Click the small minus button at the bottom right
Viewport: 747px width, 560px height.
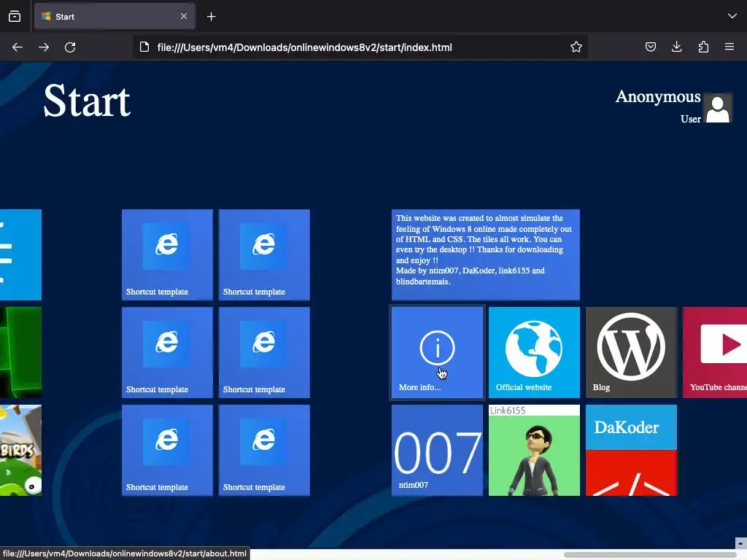(x=741, y=543)
